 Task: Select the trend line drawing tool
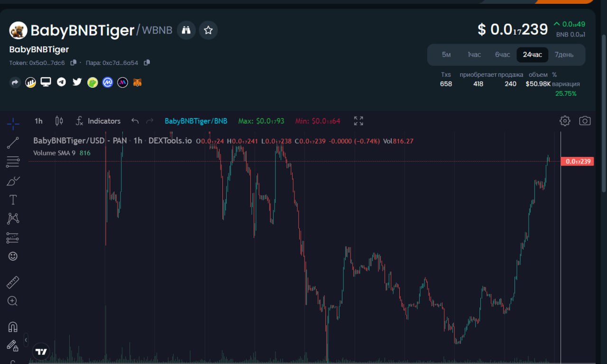click(x=13, y=143)
